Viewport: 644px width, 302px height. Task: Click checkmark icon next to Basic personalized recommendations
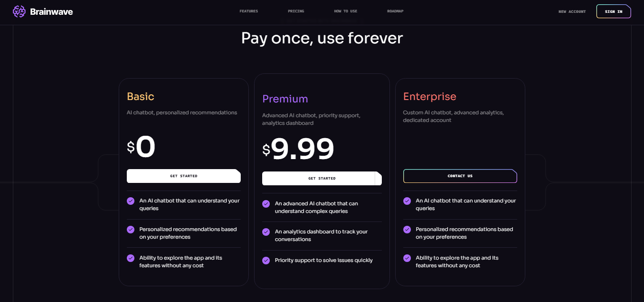click(131, 230)
